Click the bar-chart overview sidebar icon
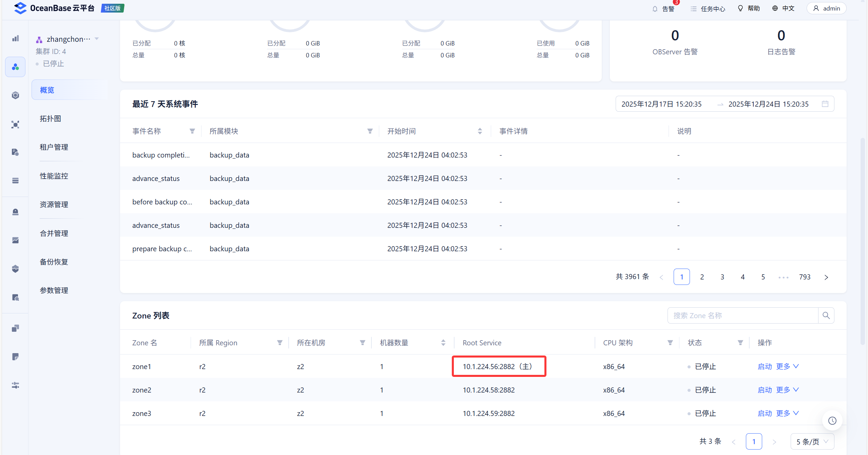This screenshot has width=868, height=455. pyautogui.click(x=15, y=38)
